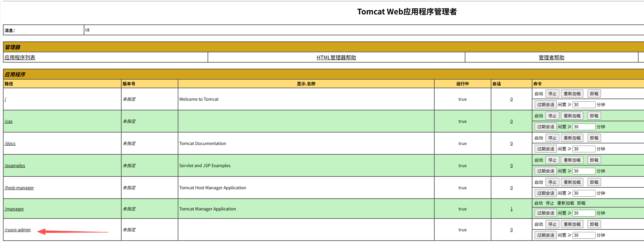This screenshot has width=644, height=247.
Task: Focus idle minutes field for /examples
Action: coord(584,171)
